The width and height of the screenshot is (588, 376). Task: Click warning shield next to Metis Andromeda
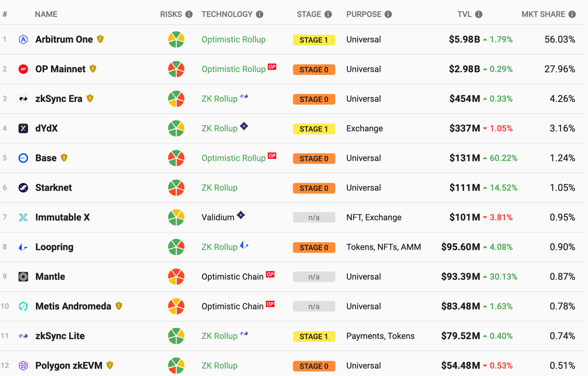click(x=119, y=306)
